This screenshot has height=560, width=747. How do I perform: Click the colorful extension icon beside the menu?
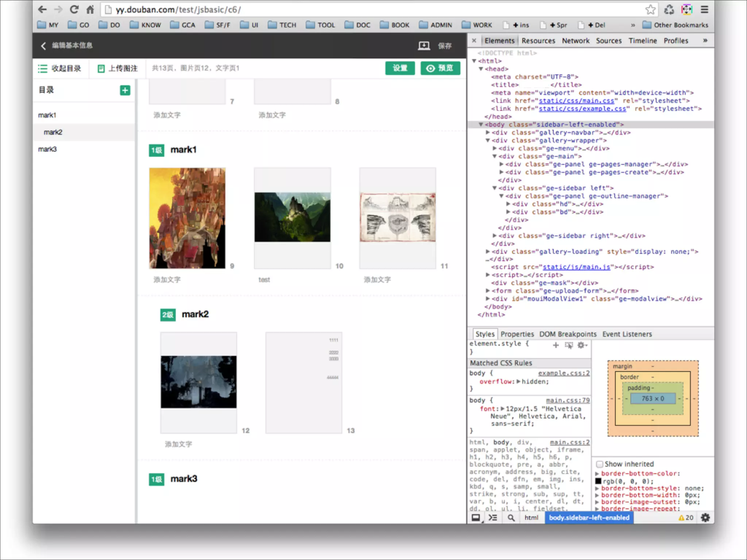point(686,9)
